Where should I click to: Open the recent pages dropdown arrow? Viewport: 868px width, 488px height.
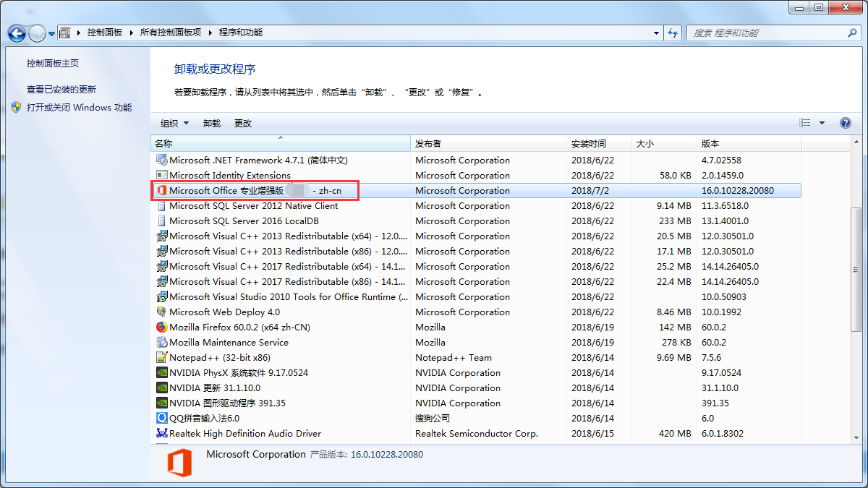tap(52, 33)
